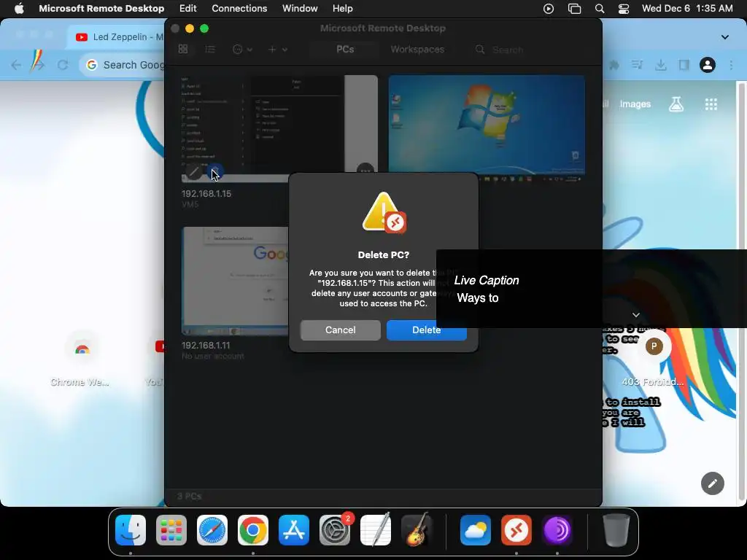The width and height of the screenshot is (747, 560).
Task: Open Spotlight search in menu bar
Action: click(x=600, y=9)
